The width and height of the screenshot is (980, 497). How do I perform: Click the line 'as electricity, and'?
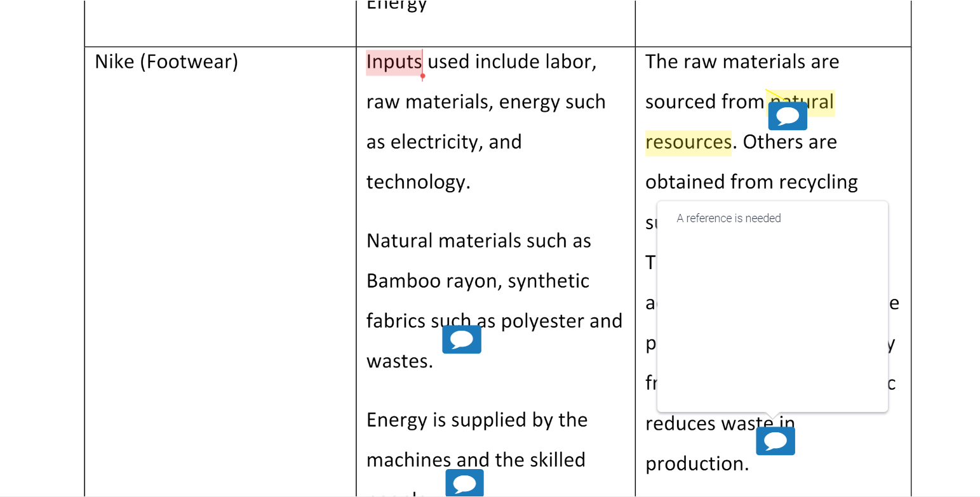pos(444,142)
